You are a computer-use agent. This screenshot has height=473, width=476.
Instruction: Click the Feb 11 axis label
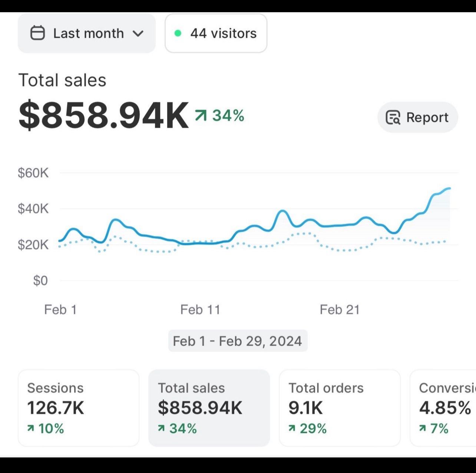tap(200, 310)
